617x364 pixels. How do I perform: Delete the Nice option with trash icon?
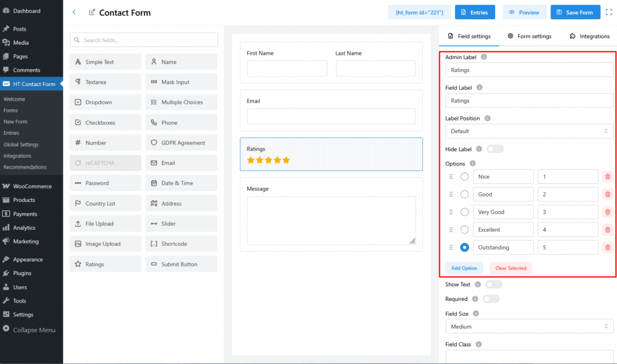(607, 177)
